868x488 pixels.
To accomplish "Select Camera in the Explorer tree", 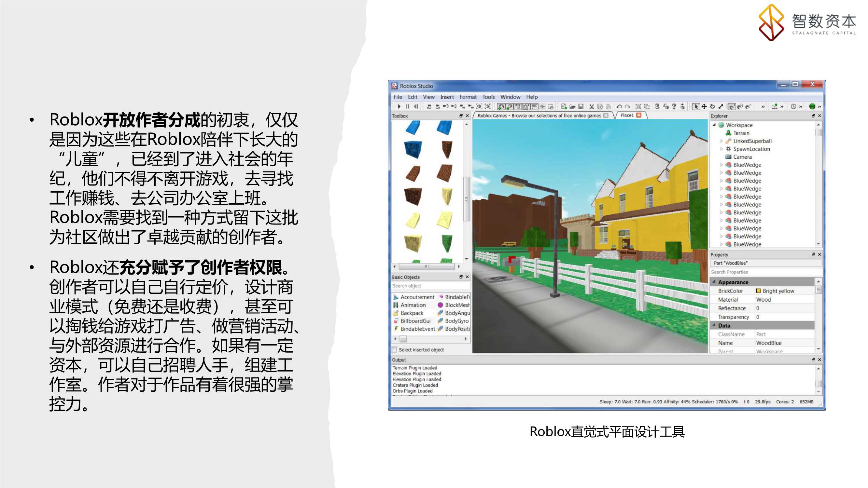I will (x=743, y=157).
